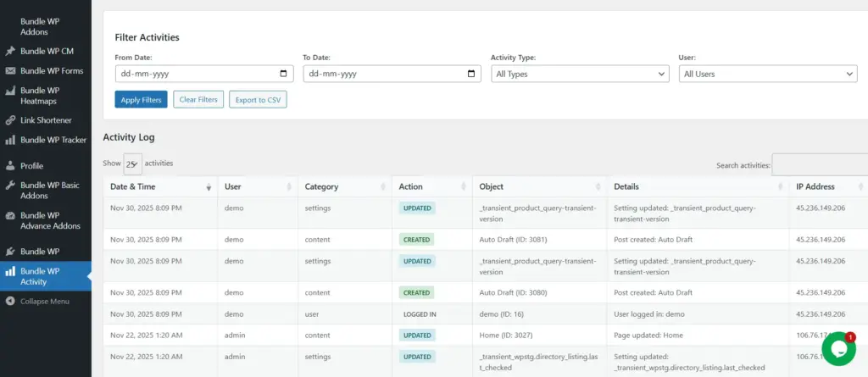Screen dimensions: 868x377
Task: Open the green chat widget bubble
Action: tap(838, 348)
